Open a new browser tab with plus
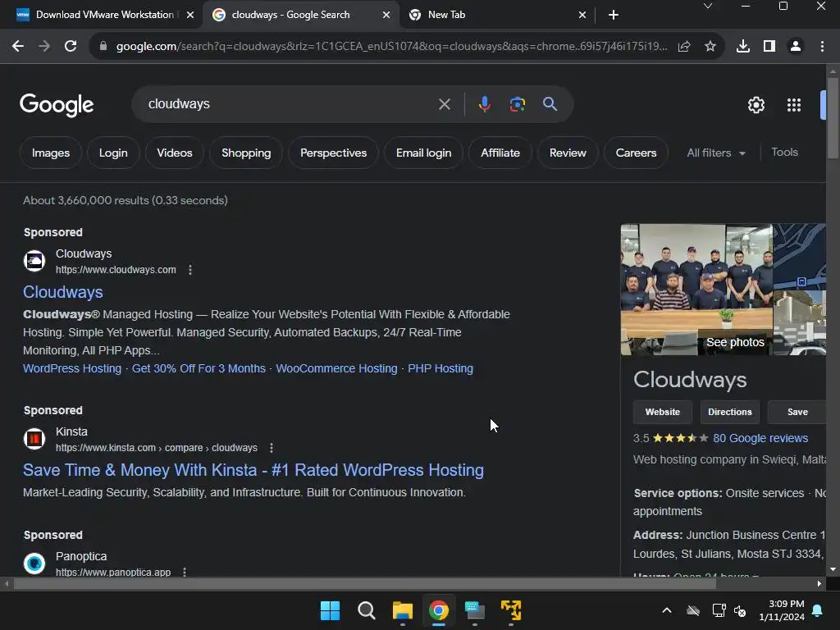Viewport: 840px width, 630px height. [614, 15]
